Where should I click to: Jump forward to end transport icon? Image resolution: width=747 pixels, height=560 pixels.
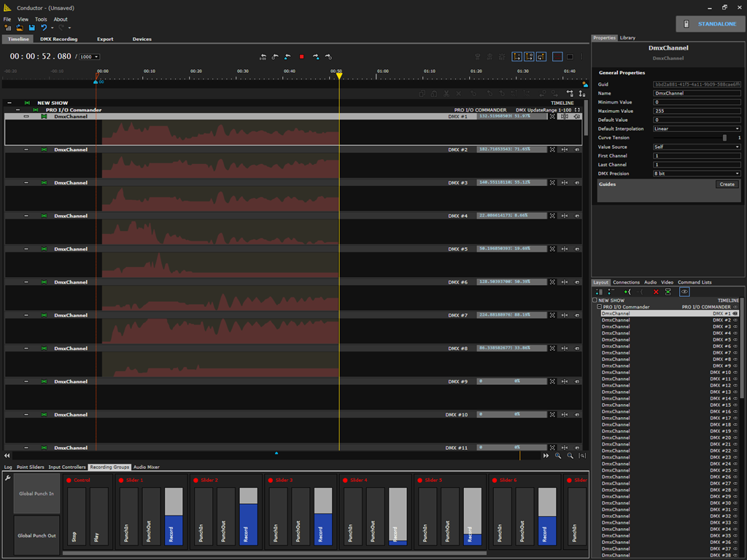coord(328,57)
